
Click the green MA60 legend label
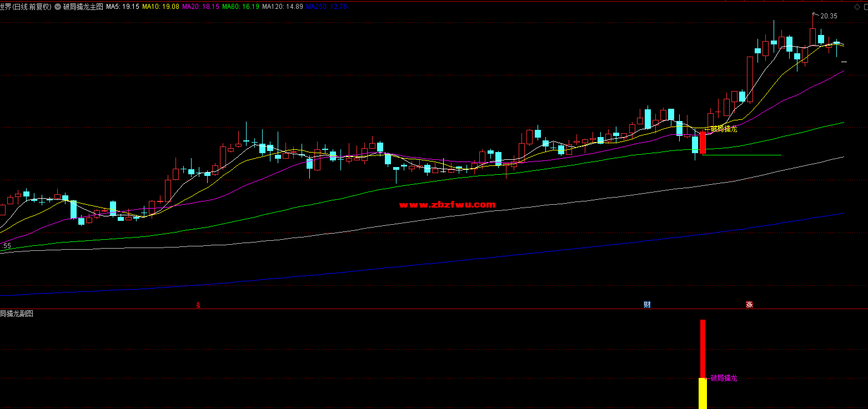coord(240,7)
